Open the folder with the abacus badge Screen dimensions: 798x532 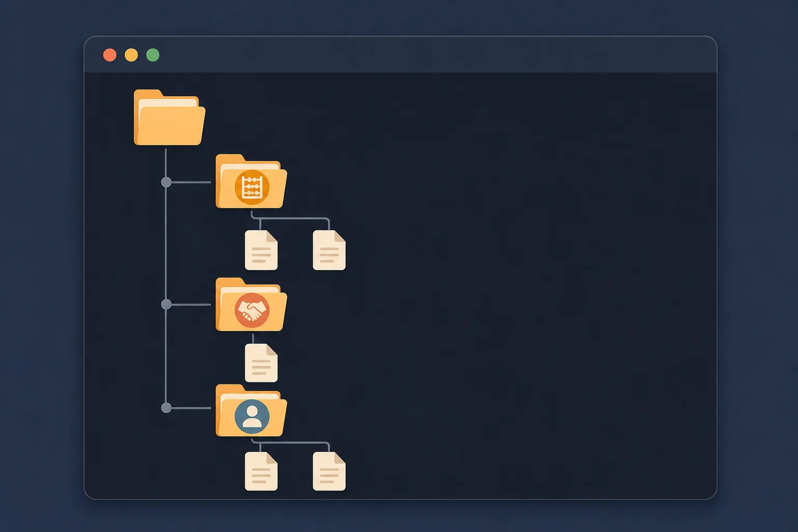[x=251, y=181]
